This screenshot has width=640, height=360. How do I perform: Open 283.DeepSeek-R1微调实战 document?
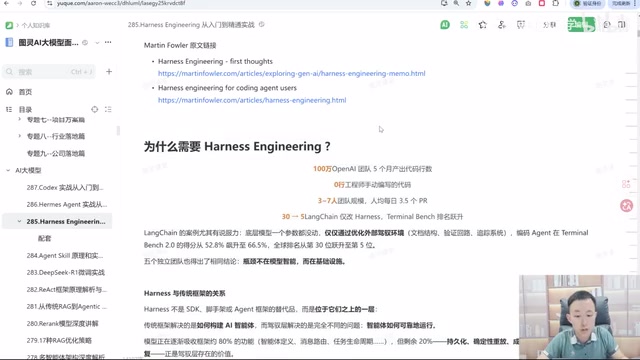(x=66, y=272)
